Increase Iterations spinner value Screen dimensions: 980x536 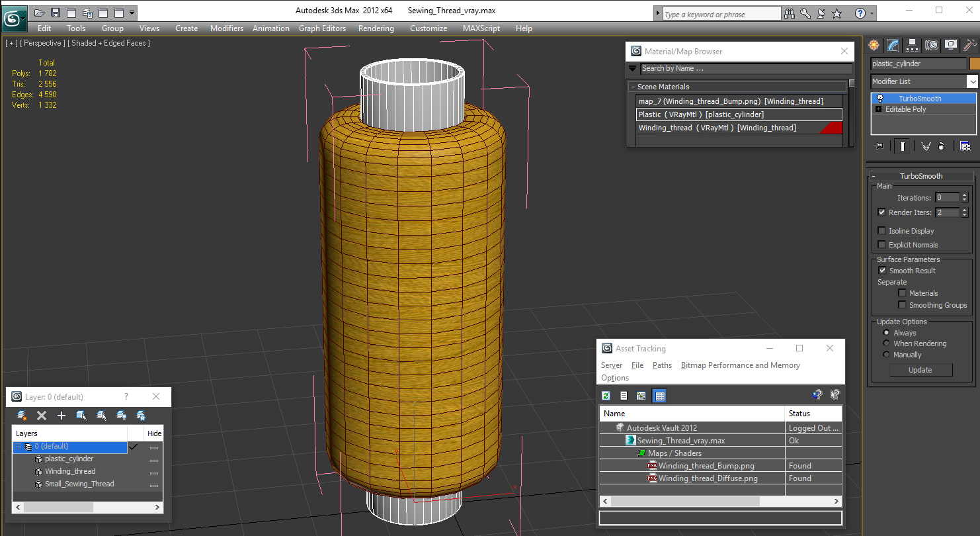(x=965, y=195)
